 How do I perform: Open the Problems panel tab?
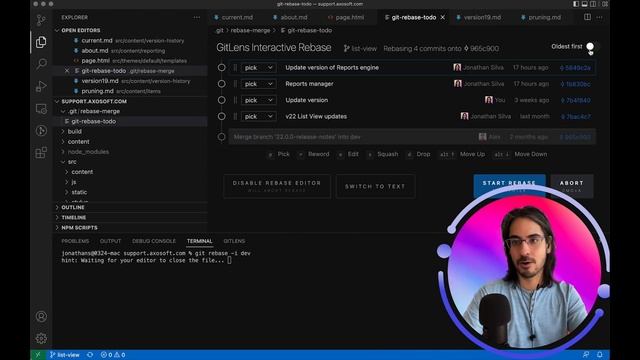click(75, 241)
